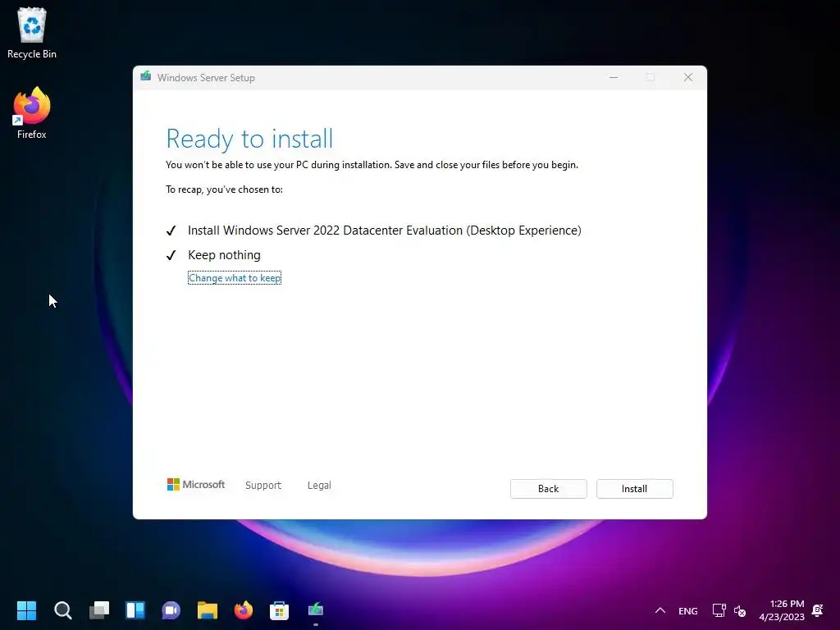Image resolution: width=840 pixels, height=630 pixels.
Task: Open the Support link
Action: 263,486
